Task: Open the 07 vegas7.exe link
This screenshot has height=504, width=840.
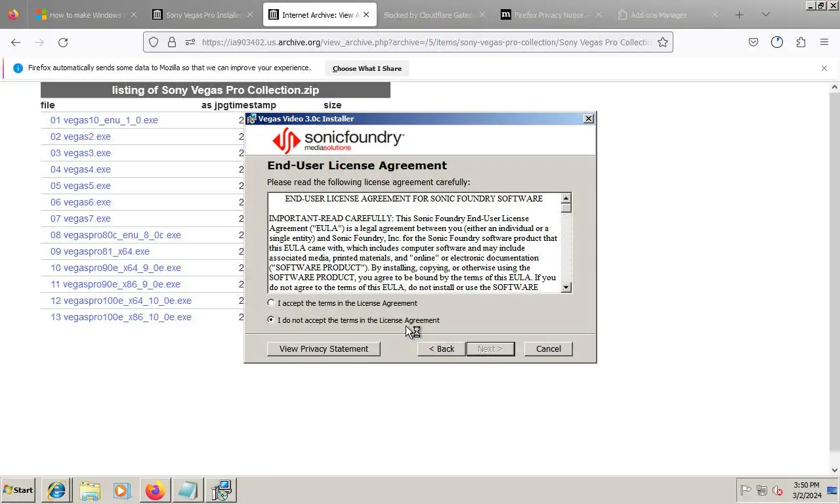Action: (81, 219)
